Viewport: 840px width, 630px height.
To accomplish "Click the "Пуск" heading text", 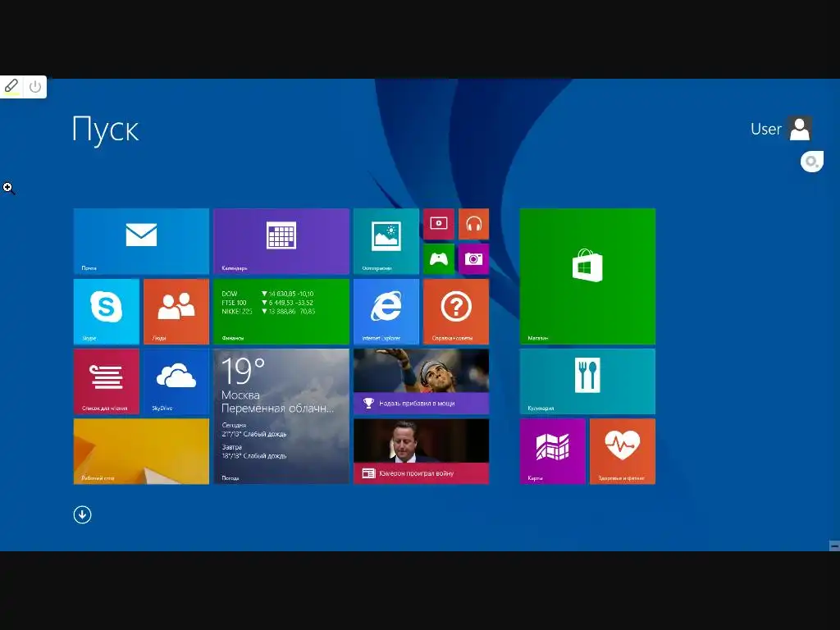I will [x=106, y=130].
